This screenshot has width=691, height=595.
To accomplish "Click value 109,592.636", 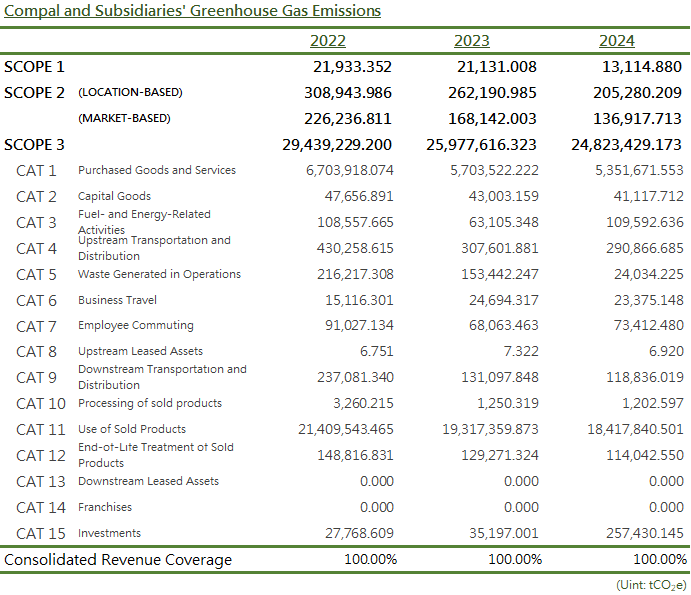I will pos(645,223).
